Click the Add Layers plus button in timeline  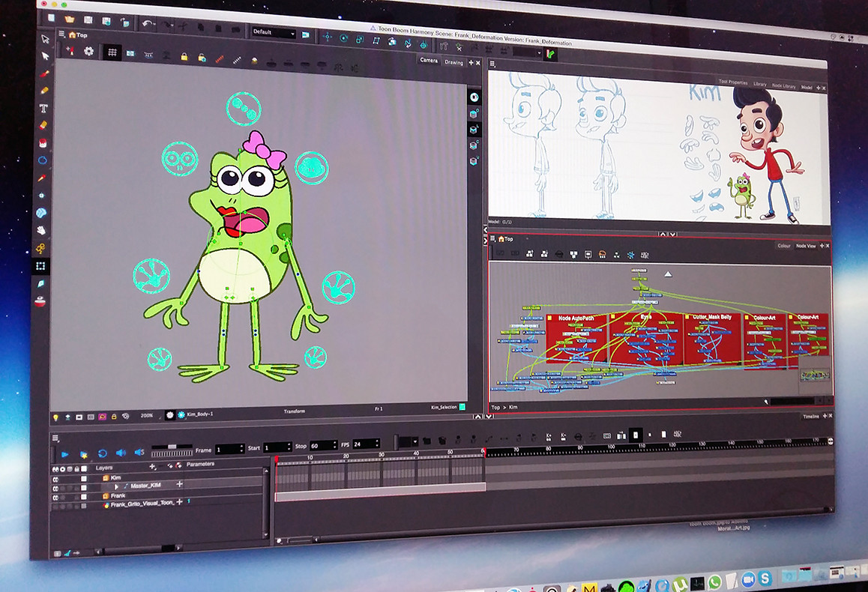pos(153,466)
